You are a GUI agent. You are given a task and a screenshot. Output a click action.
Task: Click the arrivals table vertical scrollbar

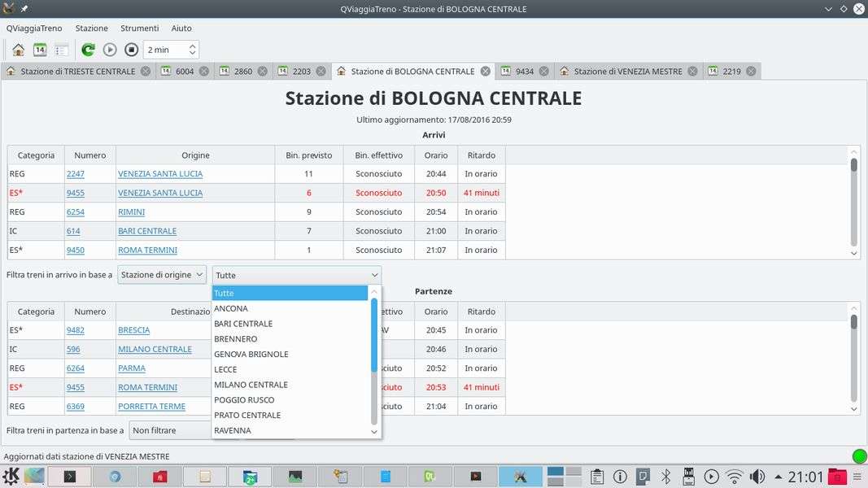click(x=853, y=203)
